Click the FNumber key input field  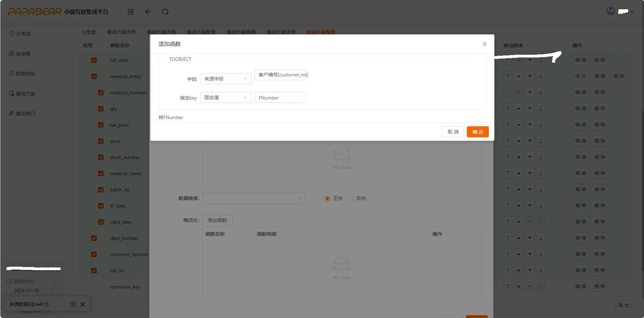[280, 98]
